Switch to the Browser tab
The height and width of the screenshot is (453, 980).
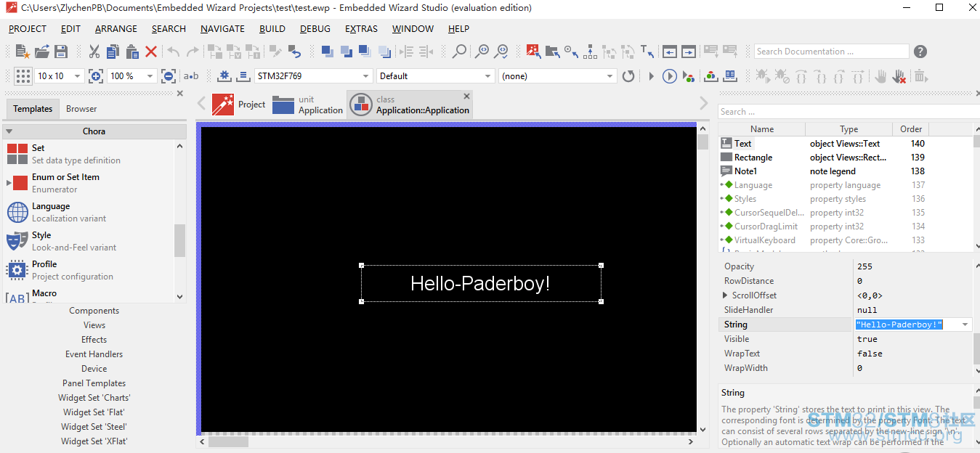(81, 109)
